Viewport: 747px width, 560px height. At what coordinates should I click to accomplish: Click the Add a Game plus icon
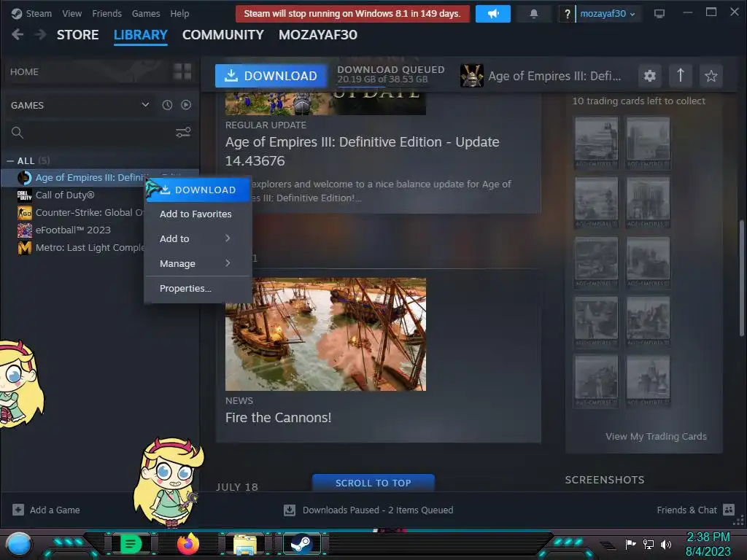(18, 510)
